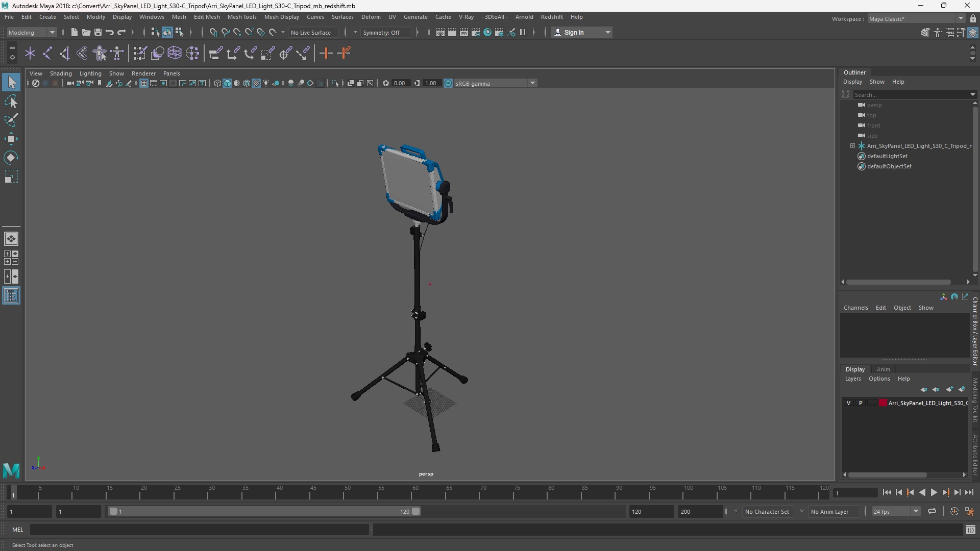Toggle loop playback icon
980x551 pixels.
932,511
